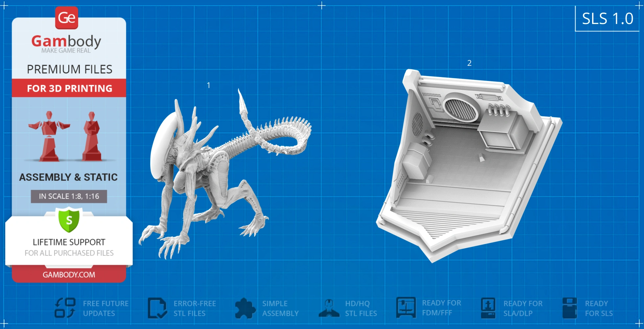Click the FDM/FFF printer icon
Screen dimensions: 644x329
(406, 308)
